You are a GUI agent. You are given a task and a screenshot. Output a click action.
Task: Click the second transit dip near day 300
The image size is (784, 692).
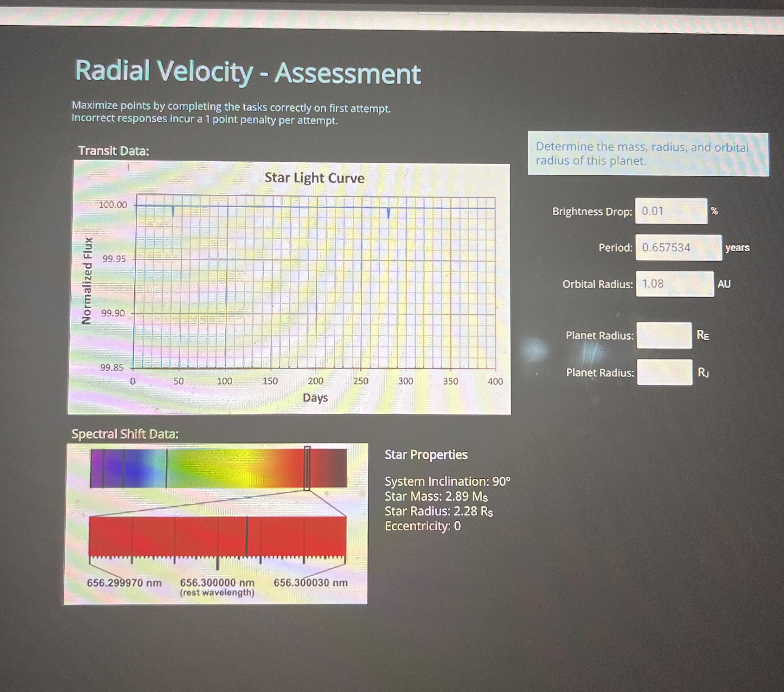pyautogui.click(x=389, y=213)
